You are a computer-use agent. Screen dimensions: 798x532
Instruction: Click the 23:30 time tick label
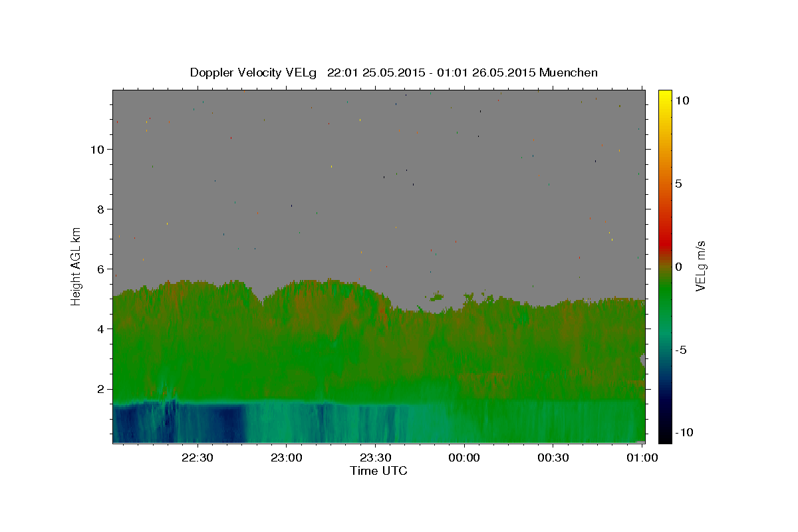[x=375, y=458]
